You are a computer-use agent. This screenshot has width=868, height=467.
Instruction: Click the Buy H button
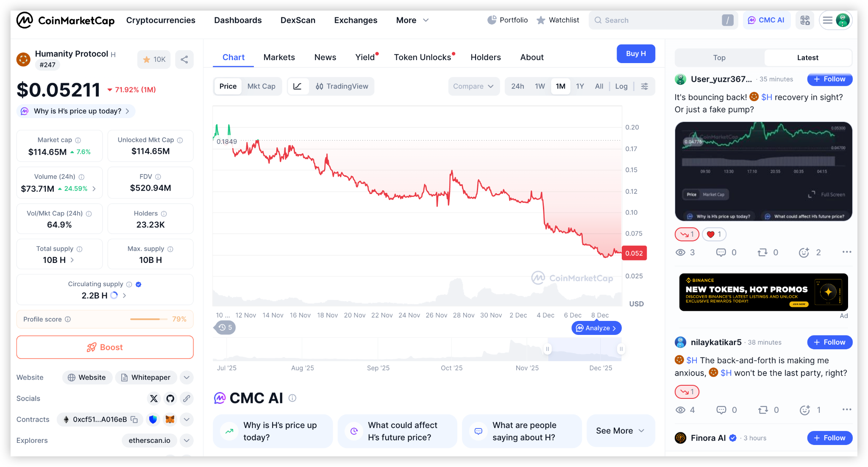point(635,54)
